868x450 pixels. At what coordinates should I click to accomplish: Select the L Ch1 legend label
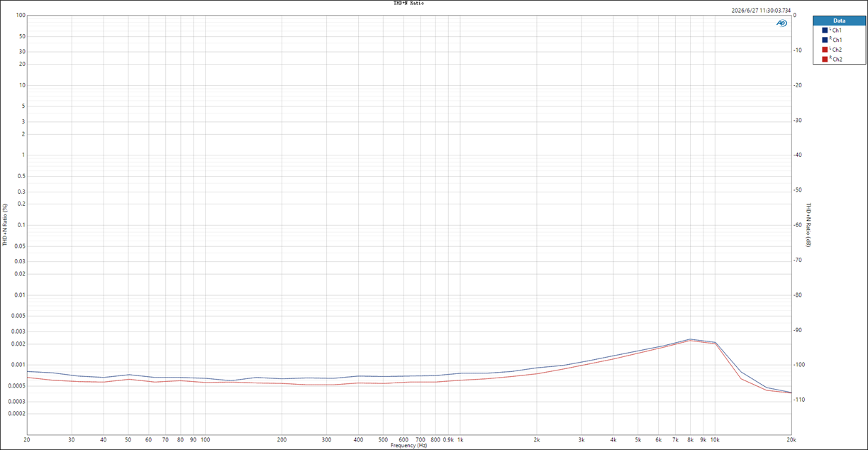(835, 31)
